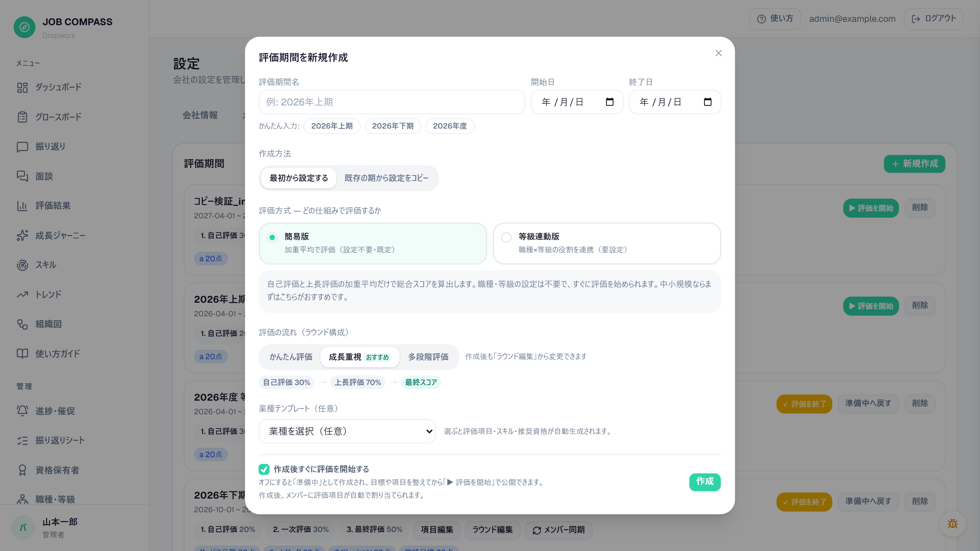This screenshot has width=980, height=551.
Task: Click the 職種・等級 hierarchy icon
Action: click(x=22, y=499)
